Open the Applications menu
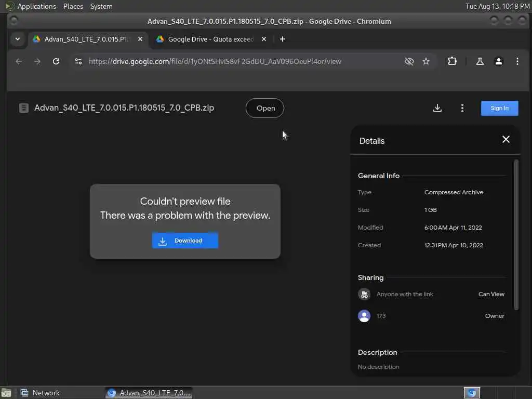The height and width of the screenshot is (399, 532). (37, 6)
